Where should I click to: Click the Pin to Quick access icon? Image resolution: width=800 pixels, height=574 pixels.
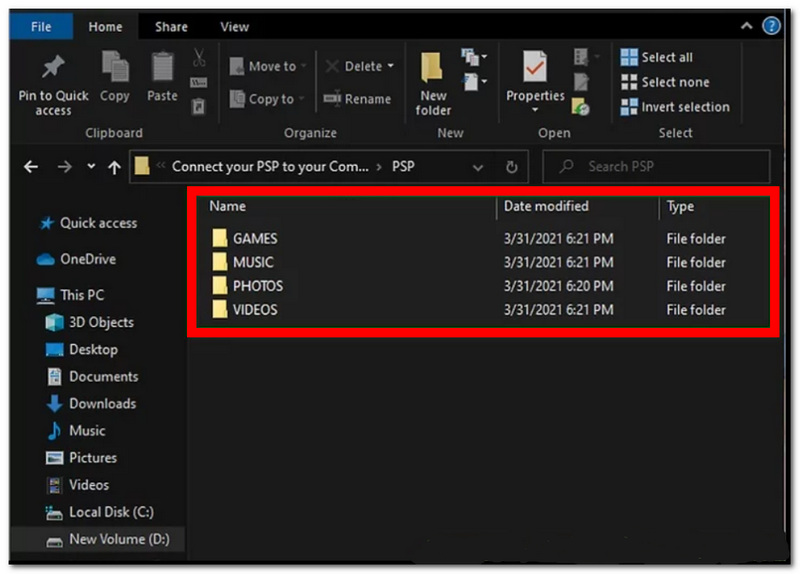pos(53,66)
